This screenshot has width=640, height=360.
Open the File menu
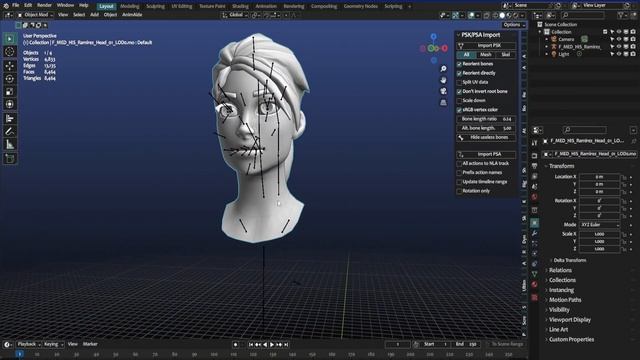tap(16, 5)
